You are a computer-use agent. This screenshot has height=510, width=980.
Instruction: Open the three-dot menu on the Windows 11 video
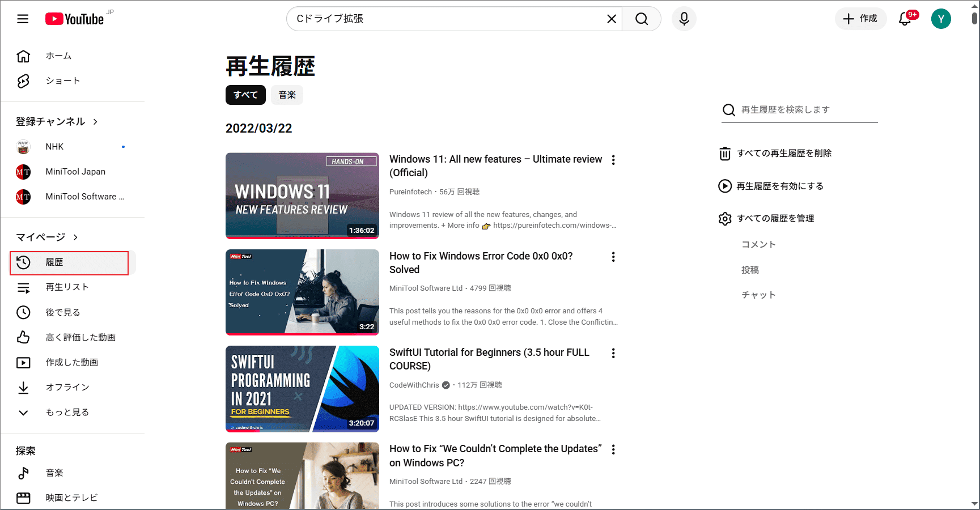coord(613,160)
